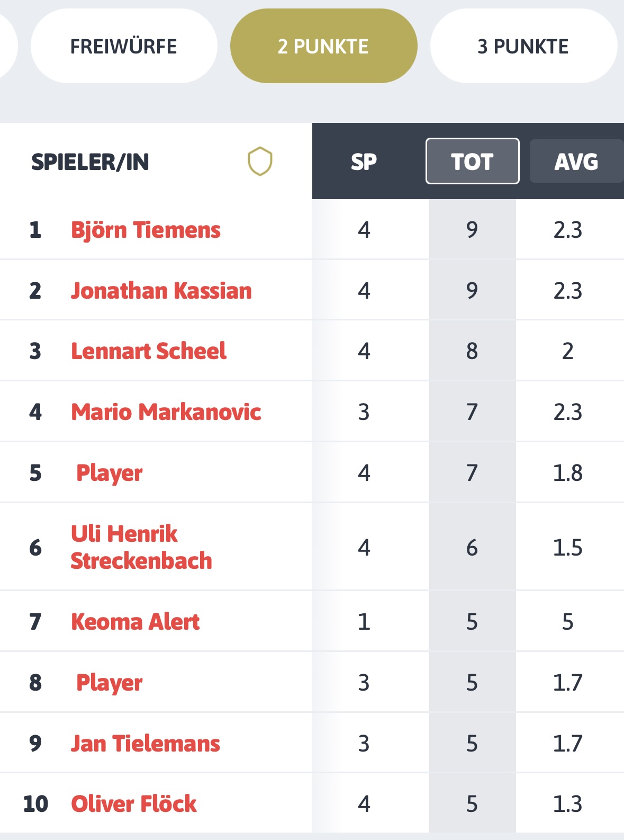Select the Player link in rank 5

point(110,473)
